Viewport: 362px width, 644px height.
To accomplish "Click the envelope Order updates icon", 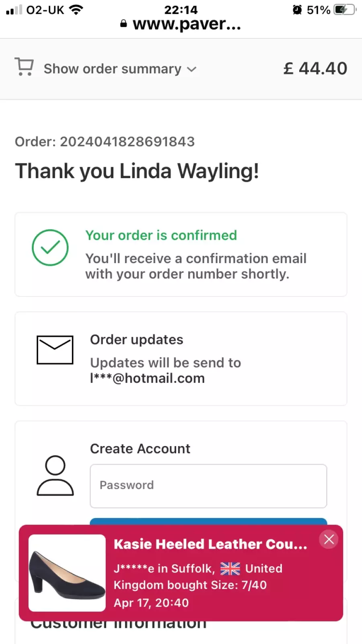I will [55, 350].
